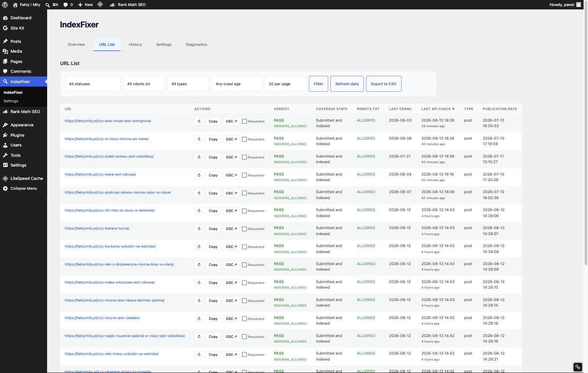The image size is (588, 373).
Task: Recheck the czy-w-ciazy-mozna-pic-kawe row
Action: click(x=199, y=139)
